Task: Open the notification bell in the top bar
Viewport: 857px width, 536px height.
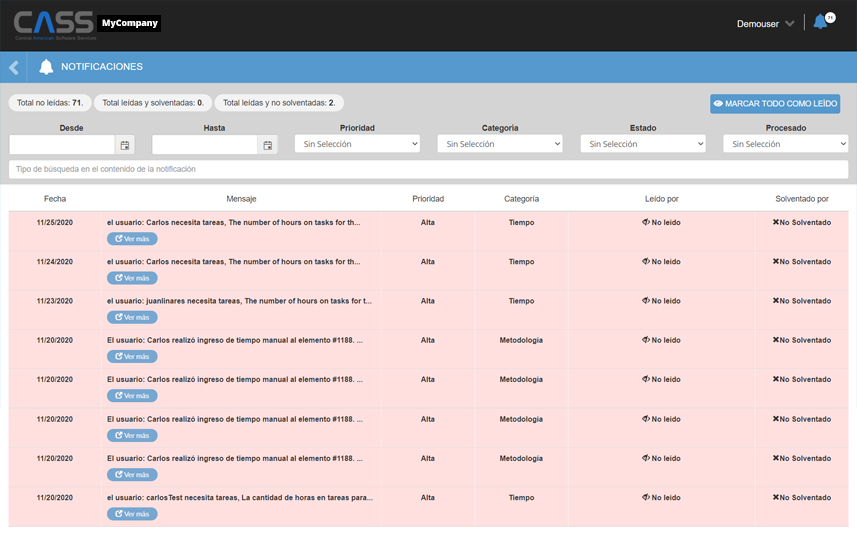Action: pyautogui.click(x=821, y=22)
